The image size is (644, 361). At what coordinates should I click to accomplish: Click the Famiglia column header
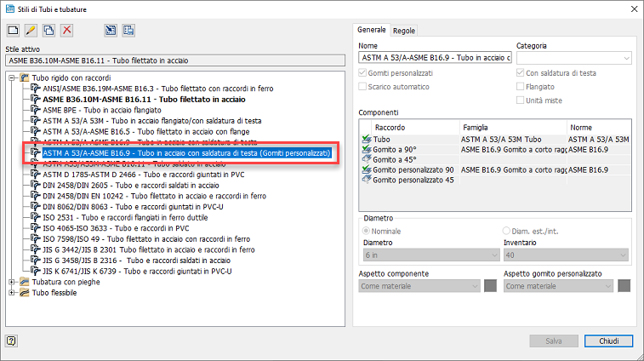point(513,128)
